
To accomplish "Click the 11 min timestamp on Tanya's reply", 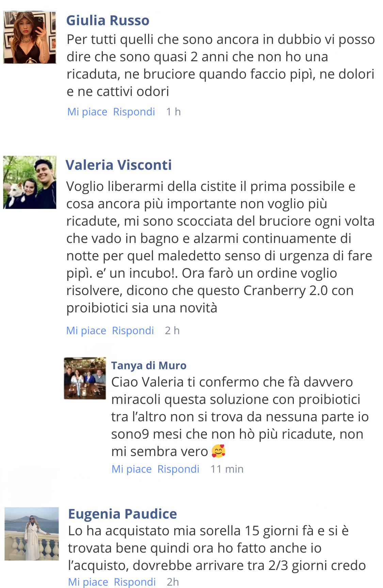I will coord(227,469).
